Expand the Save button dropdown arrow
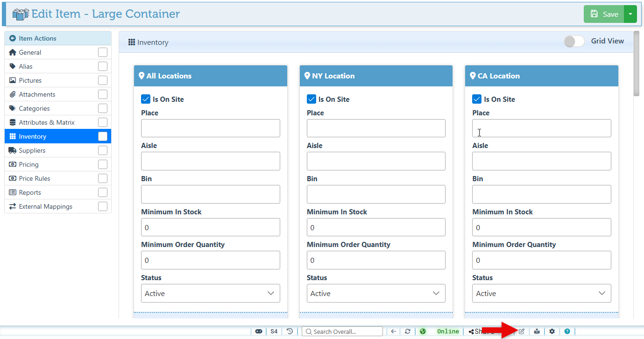 pyautogui.click(x=630, y=14)
